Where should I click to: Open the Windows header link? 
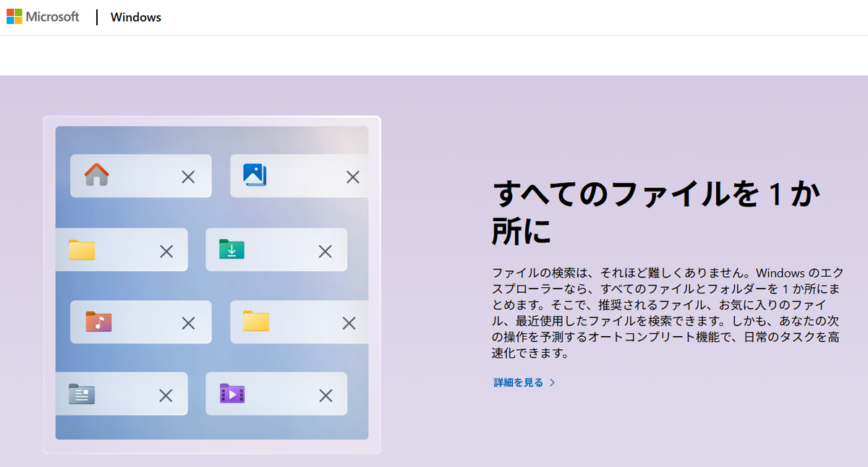[136, 17]
